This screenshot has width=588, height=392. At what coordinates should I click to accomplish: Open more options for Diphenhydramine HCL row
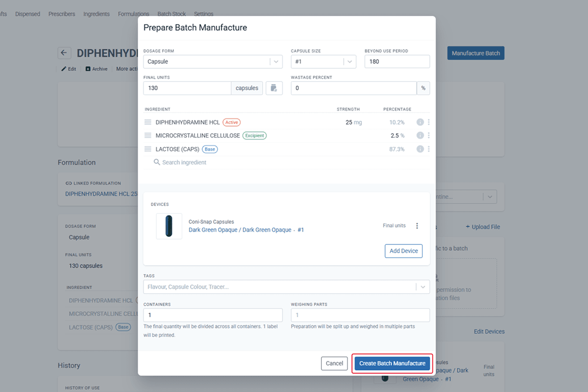pyautogui.click(x=429, y=122)
